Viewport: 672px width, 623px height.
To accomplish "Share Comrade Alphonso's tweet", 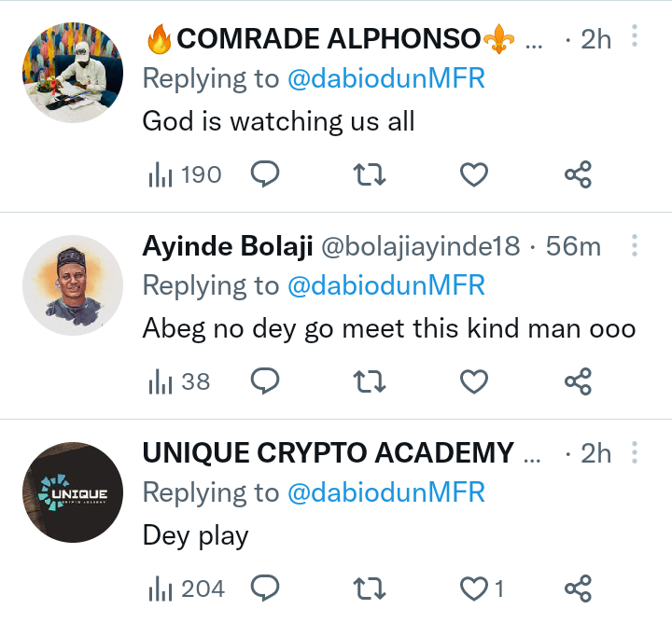I will click(579, 174).
